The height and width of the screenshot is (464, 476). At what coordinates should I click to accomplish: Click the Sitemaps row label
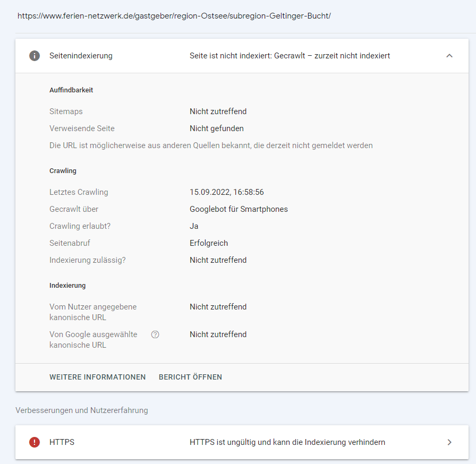click(66, 111)
